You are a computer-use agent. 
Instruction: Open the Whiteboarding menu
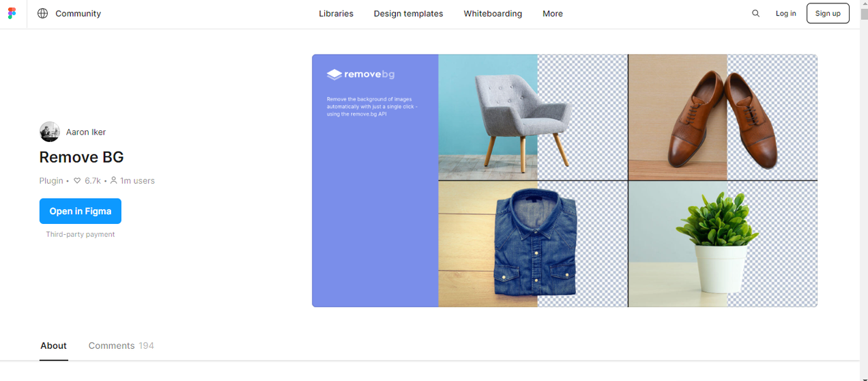pos(493,14)
